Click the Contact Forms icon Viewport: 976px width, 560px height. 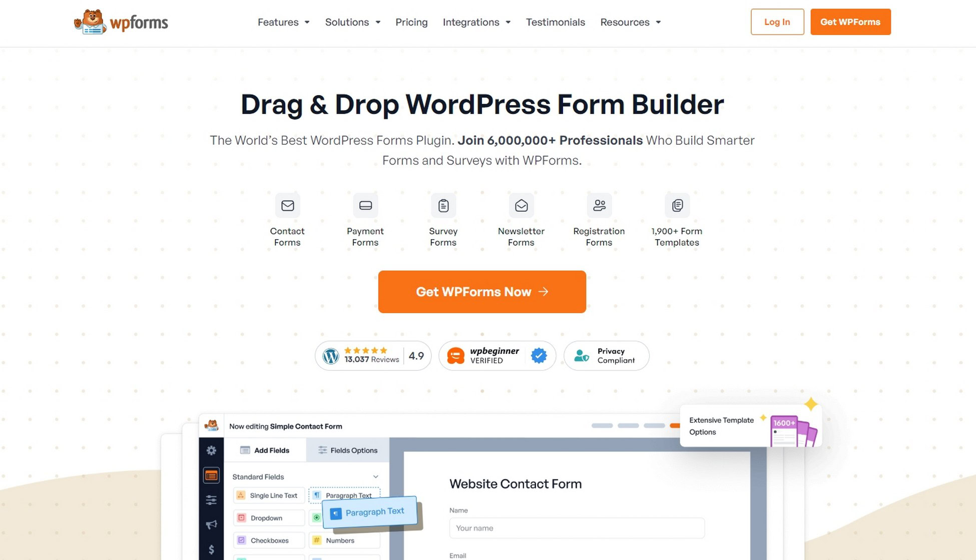pyautogui.click(x=287, y=205)
